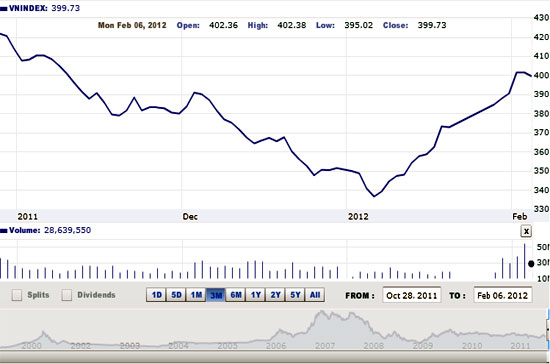Grab the overview range handle at right edge
This screenshot has width=550, height=364.
(548, 330)
